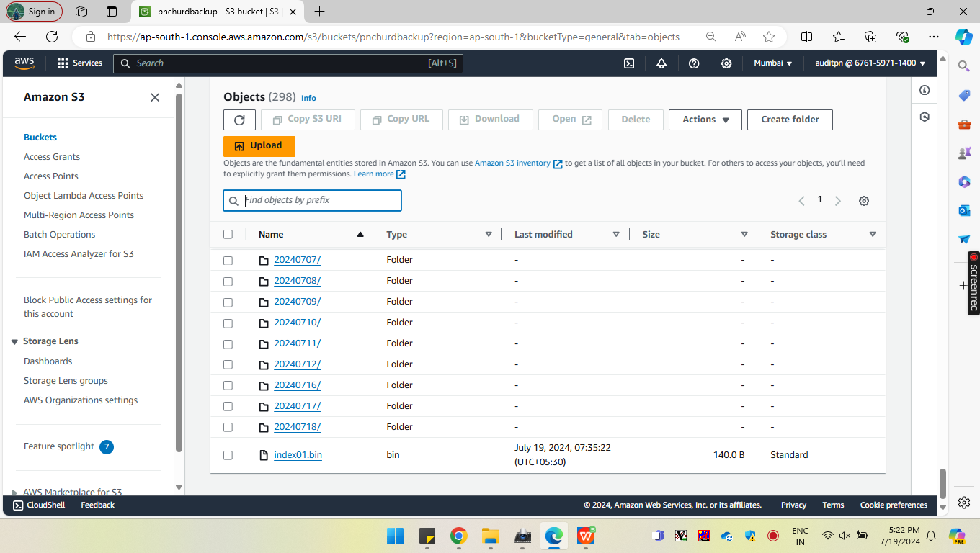Click the Create folder button

click(790, 120)
